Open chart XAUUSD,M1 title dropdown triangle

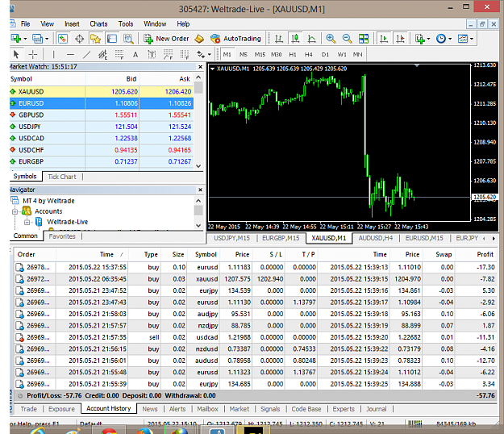(x=212, y=69)
